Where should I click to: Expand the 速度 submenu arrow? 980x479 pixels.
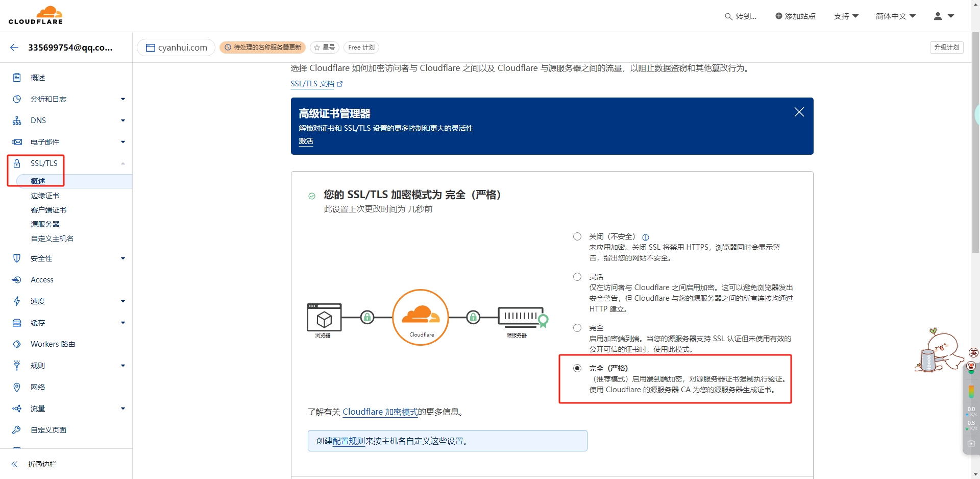tap(123, 301)
